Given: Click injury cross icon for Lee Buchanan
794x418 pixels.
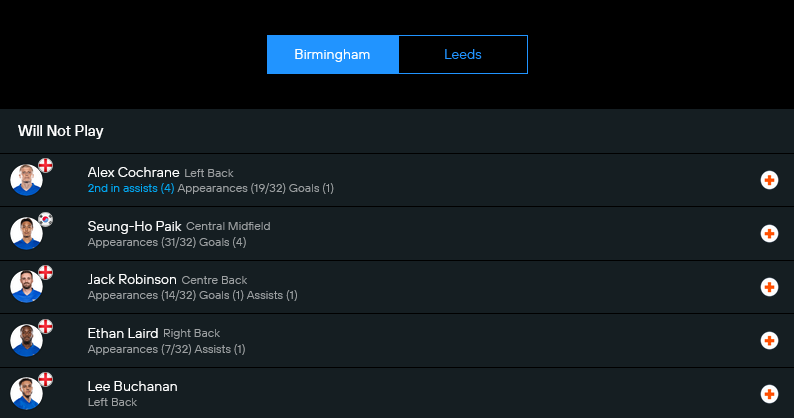Looking at the screenshot, I should 769,394.
